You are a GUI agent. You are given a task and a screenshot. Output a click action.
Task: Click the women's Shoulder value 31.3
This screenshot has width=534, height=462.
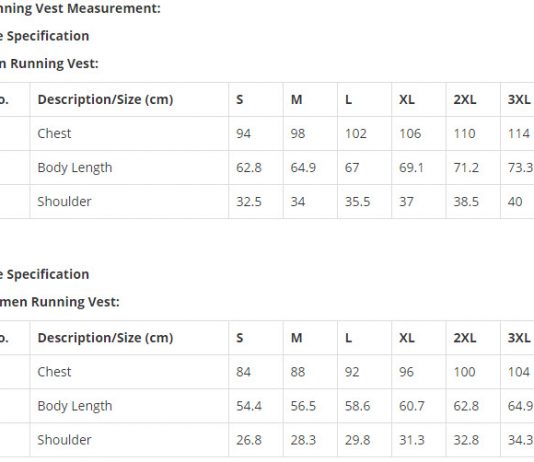point(412,440)
